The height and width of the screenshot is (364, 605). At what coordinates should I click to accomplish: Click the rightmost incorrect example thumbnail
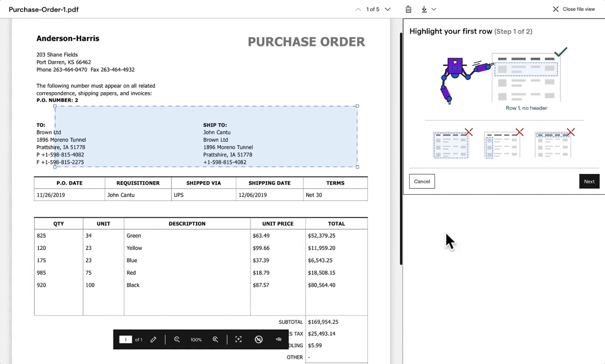555,143
